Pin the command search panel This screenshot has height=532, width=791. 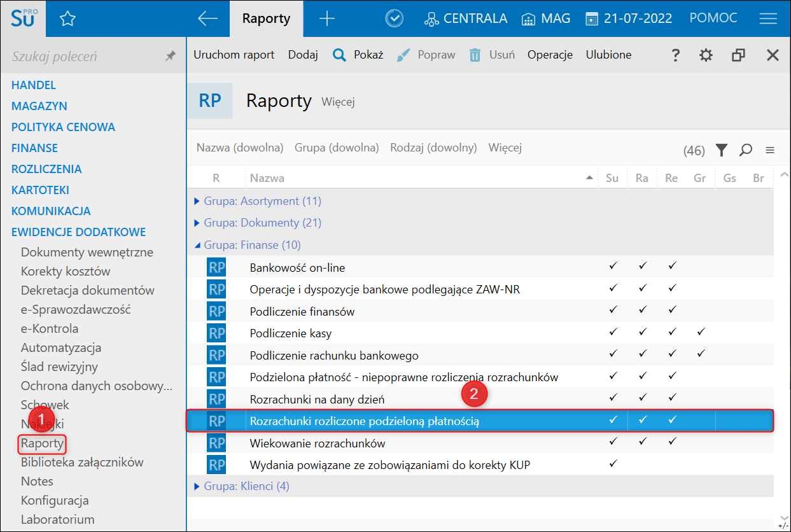coord(170,57)
